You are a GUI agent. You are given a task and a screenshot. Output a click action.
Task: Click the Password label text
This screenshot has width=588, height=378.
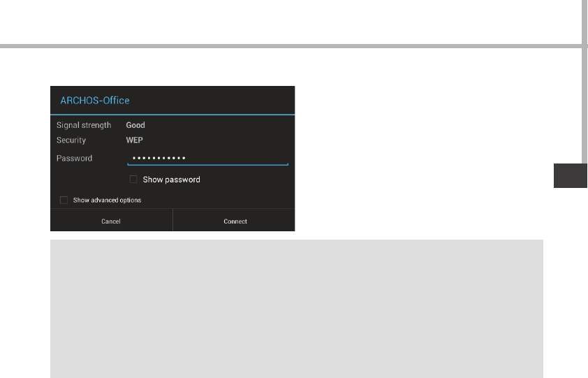pos(74,159)
